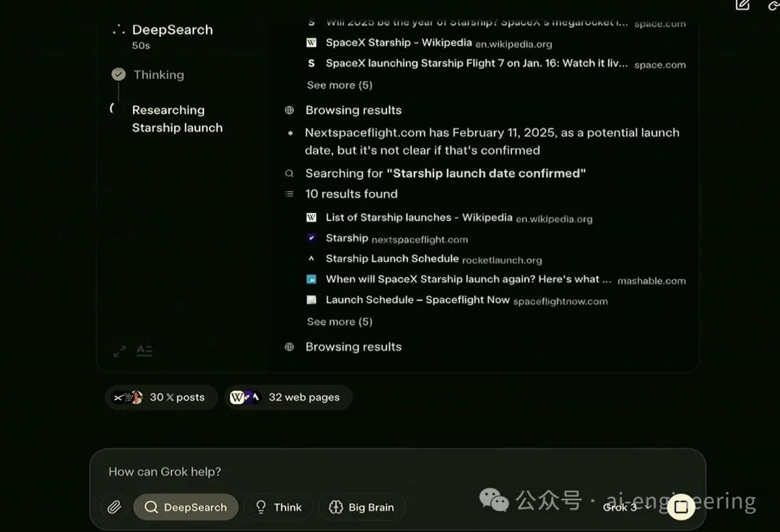Toggle the Think mode button
The height and width of the screenshot is (532, 780).
278,507
